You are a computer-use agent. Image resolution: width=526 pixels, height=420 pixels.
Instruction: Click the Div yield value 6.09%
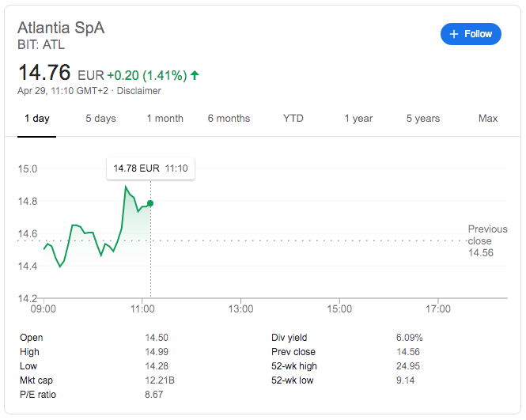[409, 338]
